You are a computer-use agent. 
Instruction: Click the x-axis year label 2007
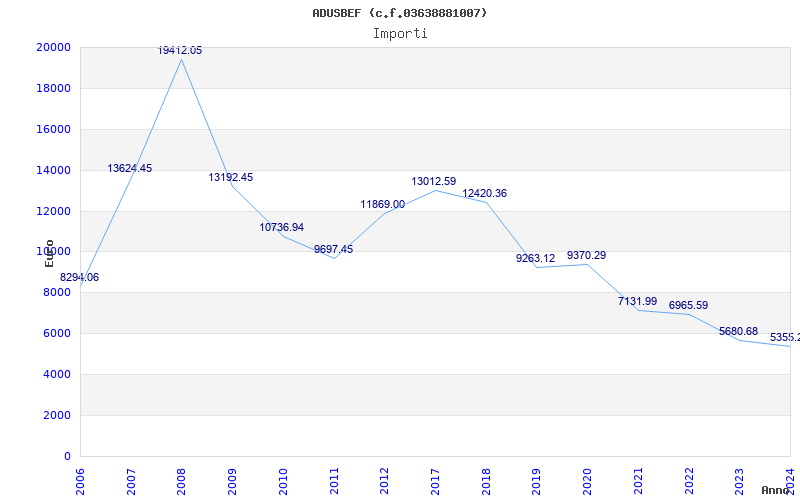pyautogui.click(x=131, y=481)
